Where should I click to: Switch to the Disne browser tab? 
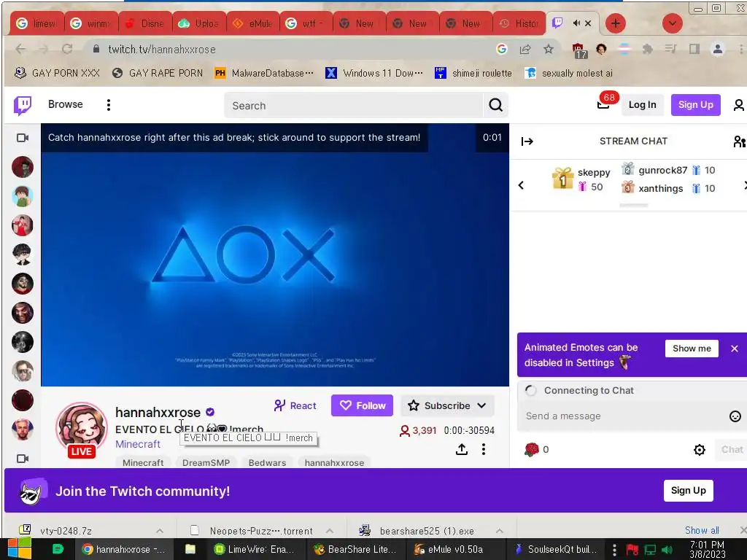coord(145,23)
